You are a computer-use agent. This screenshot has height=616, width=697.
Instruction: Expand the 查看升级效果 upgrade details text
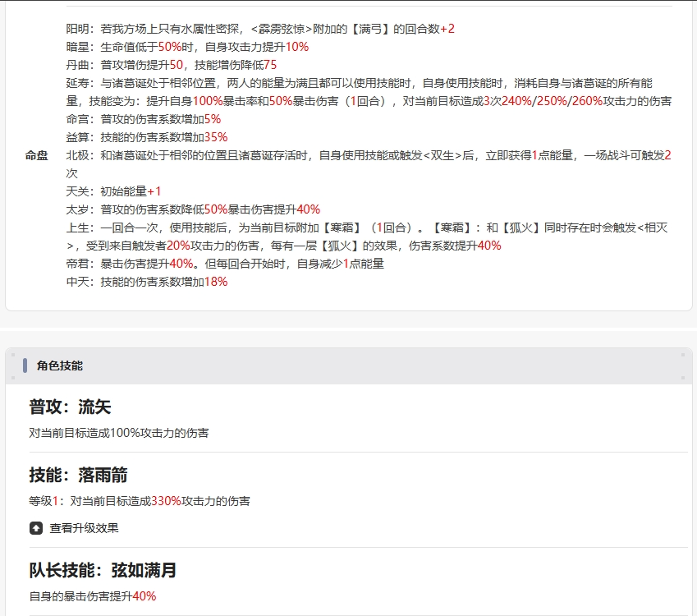point(84,528)
